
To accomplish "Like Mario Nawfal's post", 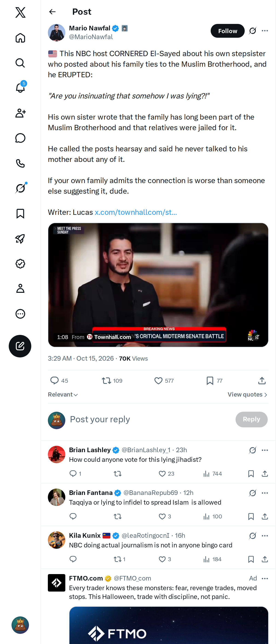I will 158,380.
